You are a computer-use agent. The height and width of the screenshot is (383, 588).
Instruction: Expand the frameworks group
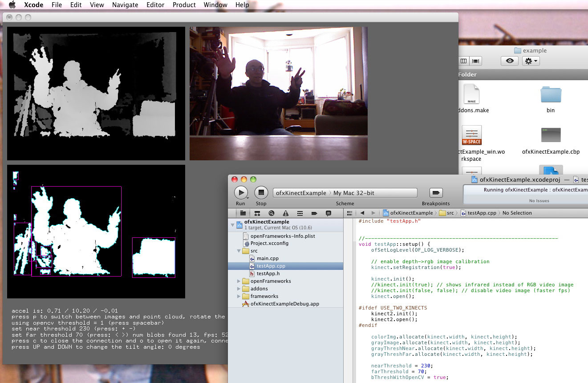pos(239,297)
